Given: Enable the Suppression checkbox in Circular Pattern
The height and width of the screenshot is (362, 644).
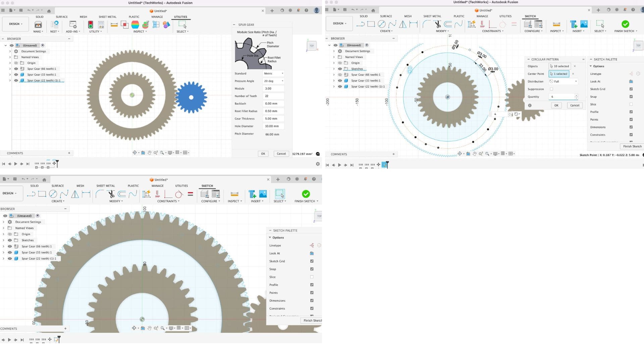Looking at the screenshot, I should 551,89.
